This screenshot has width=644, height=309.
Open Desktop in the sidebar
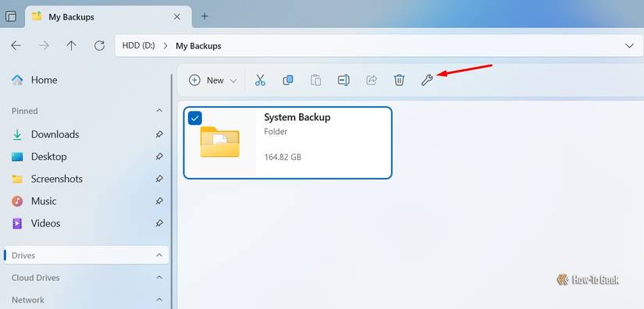tap(49, 156)
